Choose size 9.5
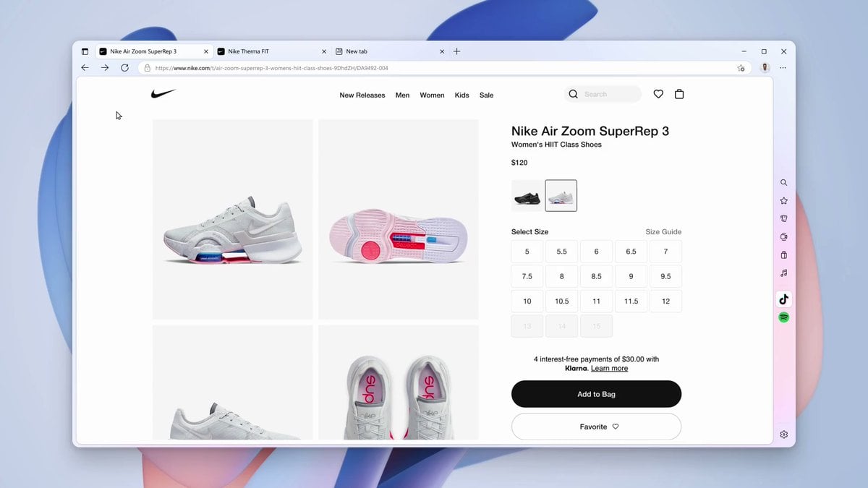Image resolution: width=868 pixels, height=488 pixels. (x=665, y=276)
